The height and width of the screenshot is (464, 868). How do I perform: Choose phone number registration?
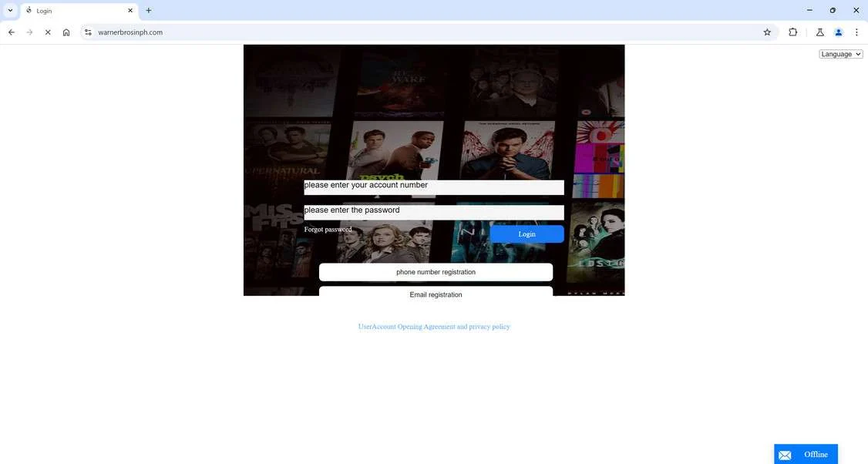point(436,272)
